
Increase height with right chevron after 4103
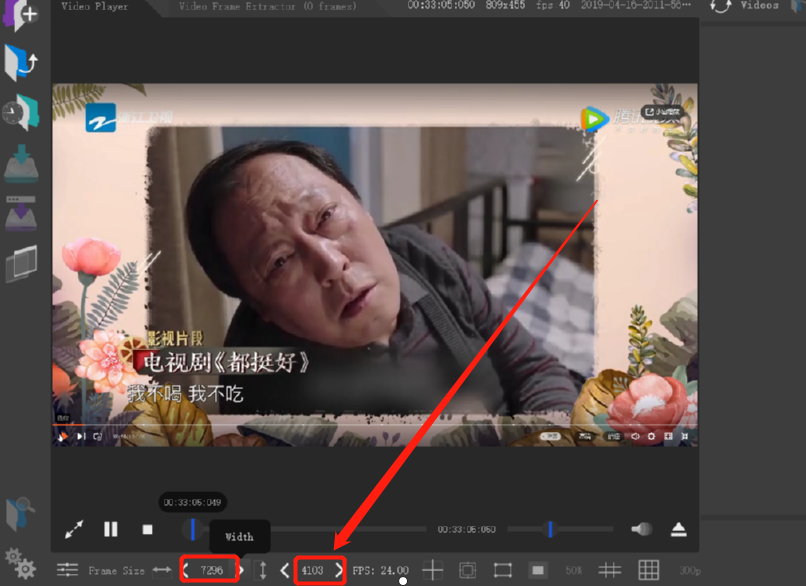[339, 570]
